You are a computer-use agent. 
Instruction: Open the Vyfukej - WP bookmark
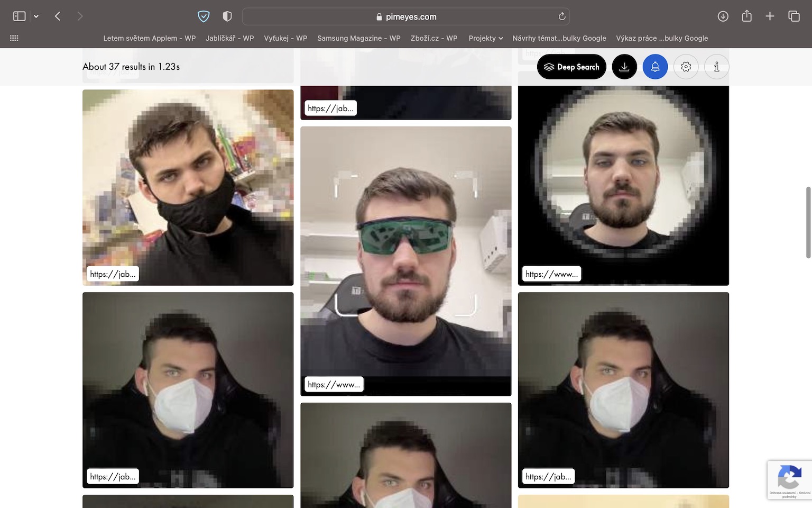(x=285, y=38)
